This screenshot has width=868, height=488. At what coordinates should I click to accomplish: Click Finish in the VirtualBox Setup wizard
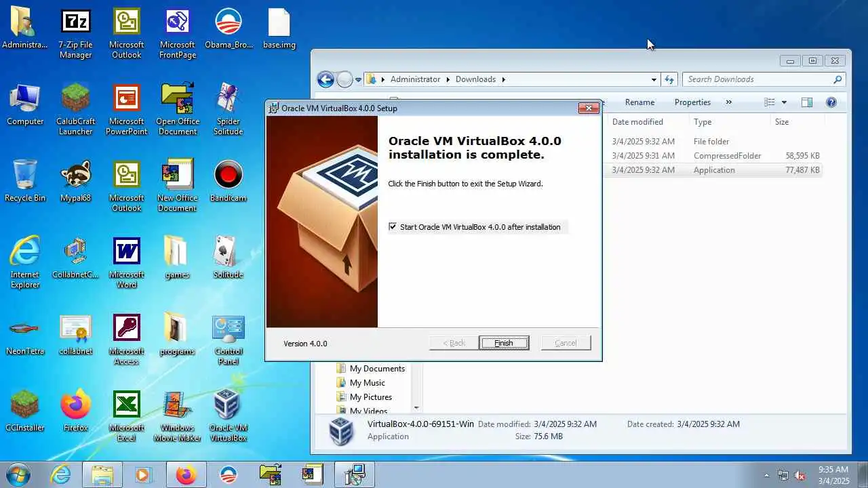point(504,343)
